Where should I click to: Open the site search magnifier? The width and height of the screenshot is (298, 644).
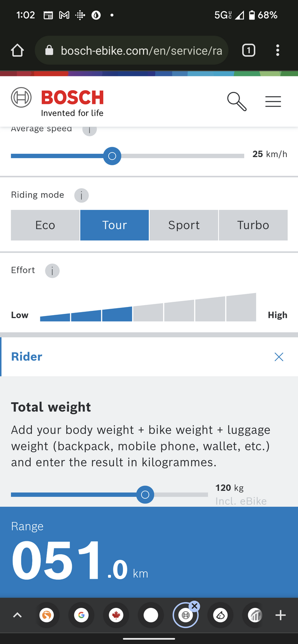pos(237,101)
